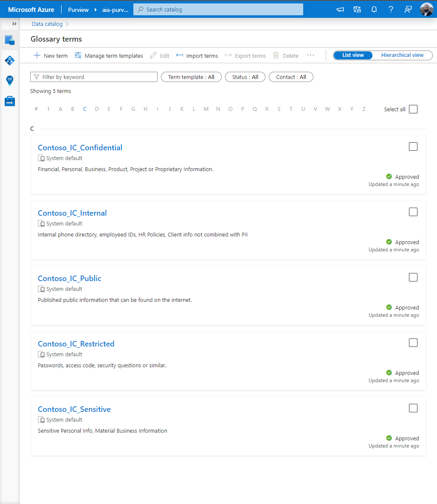Open the Contoso_IC_Confidential term

(80, 148)
